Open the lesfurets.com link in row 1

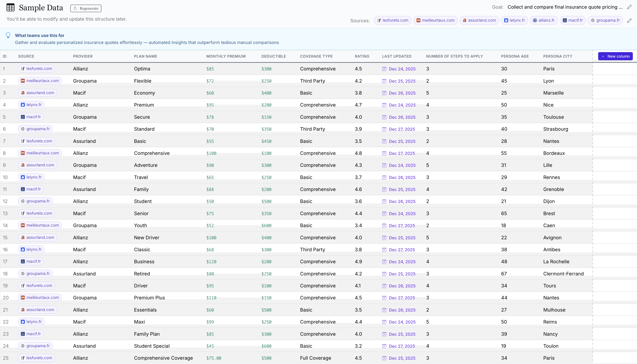point(37,68)
